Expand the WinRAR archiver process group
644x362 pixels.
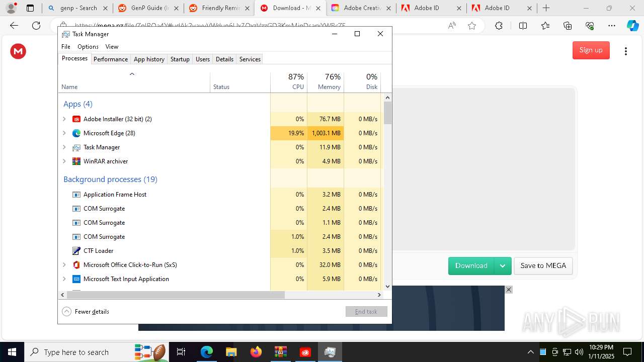coord(64,161)
